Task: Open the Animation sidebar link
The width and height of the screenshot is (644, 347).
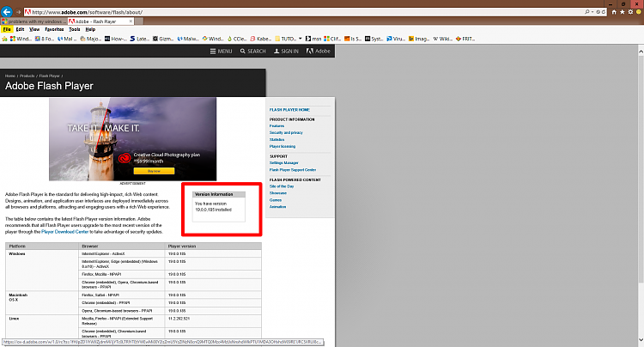Action: tap(277, 207)
